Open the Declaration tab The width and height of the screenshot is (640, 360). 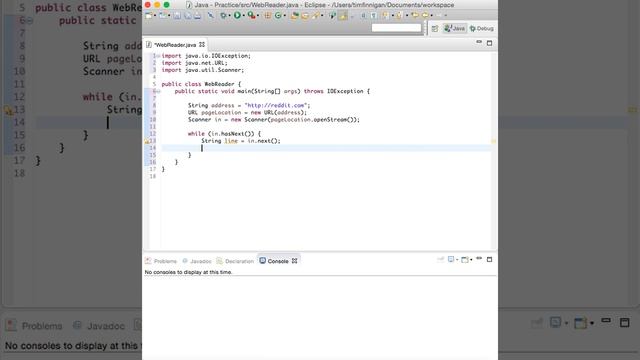pos(235,261)
